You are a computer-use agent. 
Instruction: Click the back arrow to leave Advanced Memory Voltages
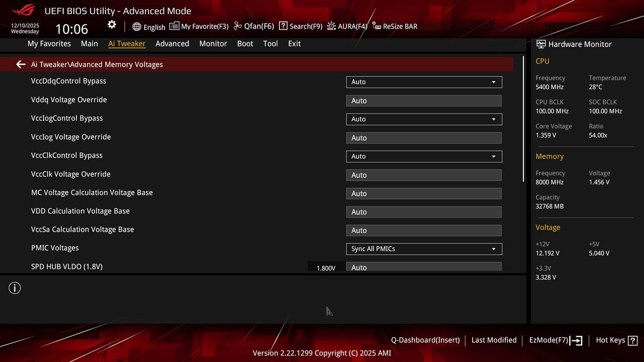[21, 64]
